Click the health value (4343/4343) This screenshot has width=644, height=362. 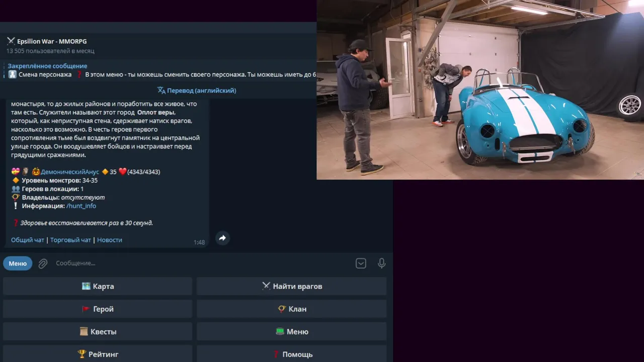tap(144, 171)
